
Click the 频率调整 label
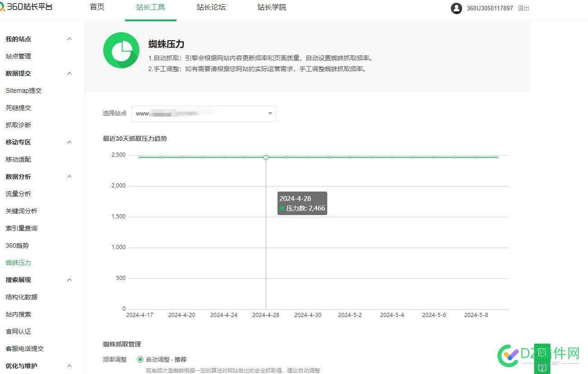pos(115,360)
